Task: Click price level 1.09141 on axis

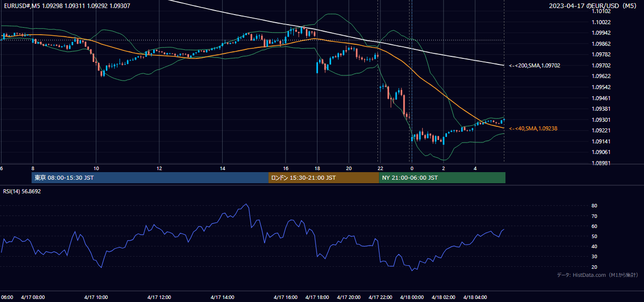Action: coord(602,141)
